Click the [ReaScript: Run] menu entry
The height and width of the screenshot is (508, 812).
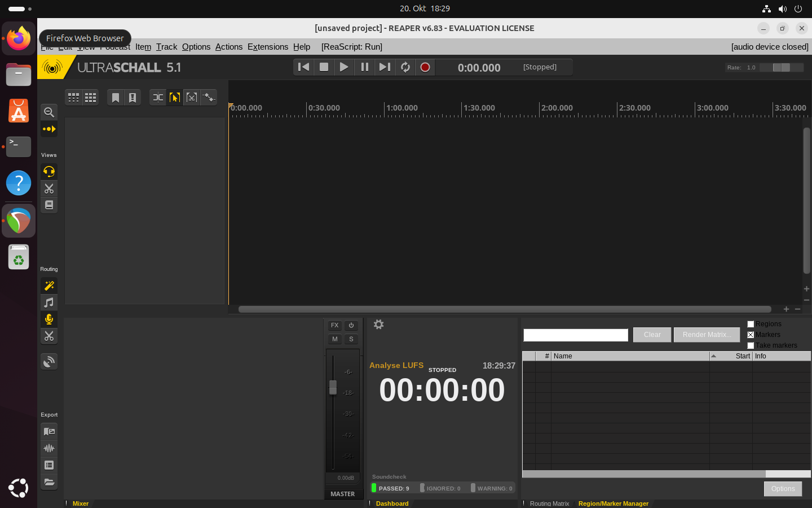(352, 47)
